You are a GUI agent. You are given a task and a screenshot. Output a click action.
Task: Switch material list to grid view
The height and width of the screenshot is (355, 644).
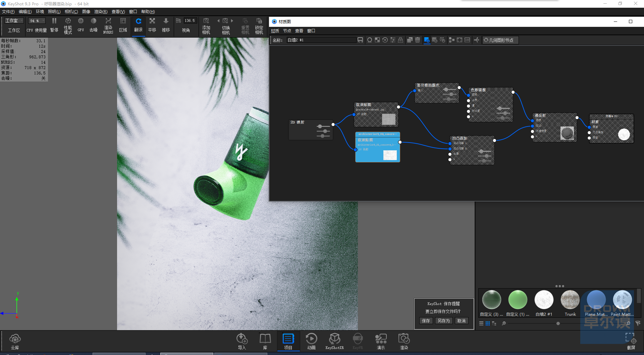tap(488, 323)
